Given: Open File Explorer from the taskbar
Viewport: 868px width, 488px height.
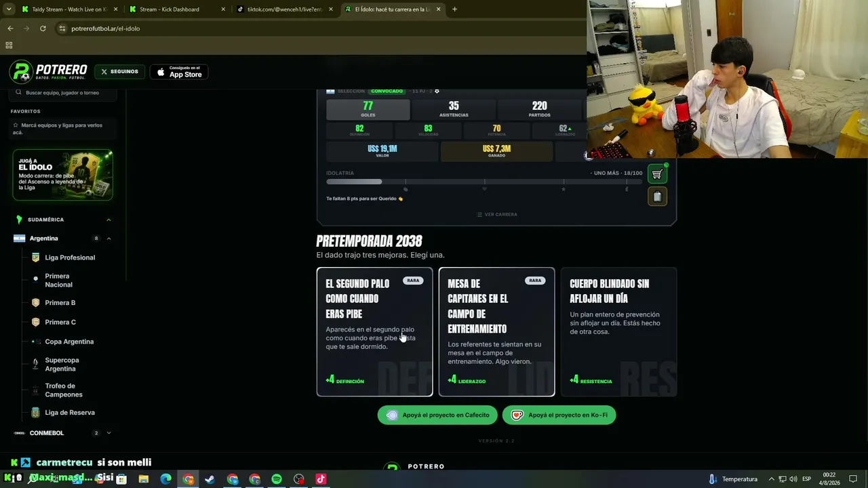Looking at the screenshot, I should pyautogui.click(x=144, y=479).
